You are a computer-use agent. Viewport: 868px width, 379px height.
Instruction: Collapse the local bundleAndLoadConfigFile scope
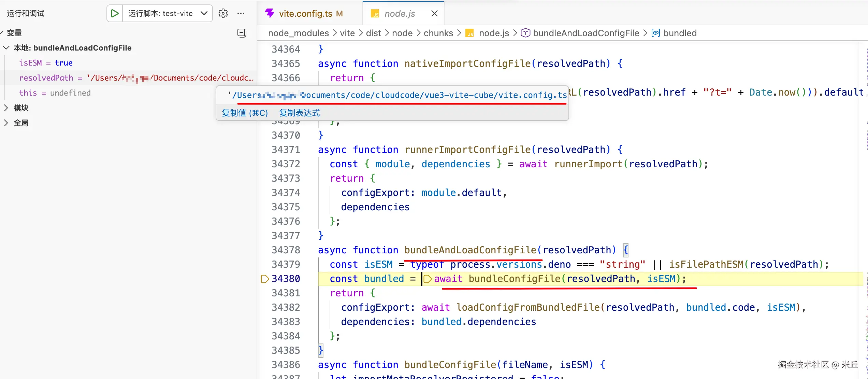click(6, 48)
